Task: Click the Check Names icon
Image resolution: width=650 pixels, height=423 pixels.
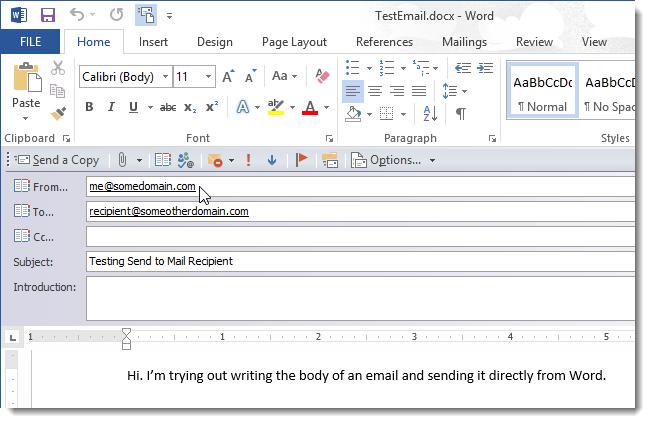Action: (x=185, y=160)
